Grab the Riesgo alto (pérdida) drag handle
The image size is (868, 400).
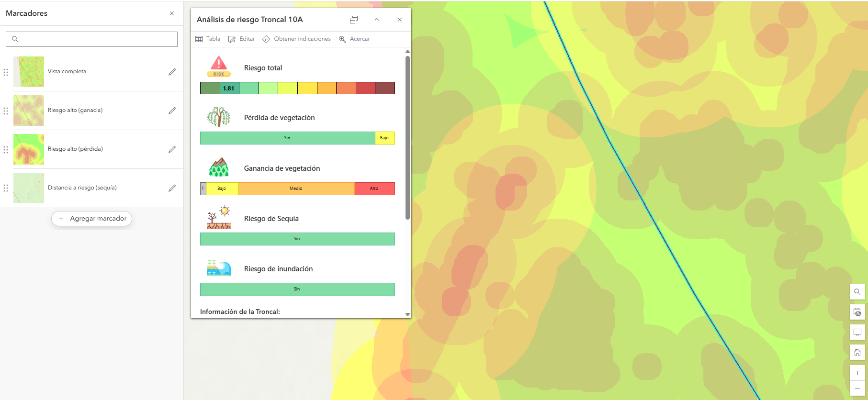(x=6, y=149)
